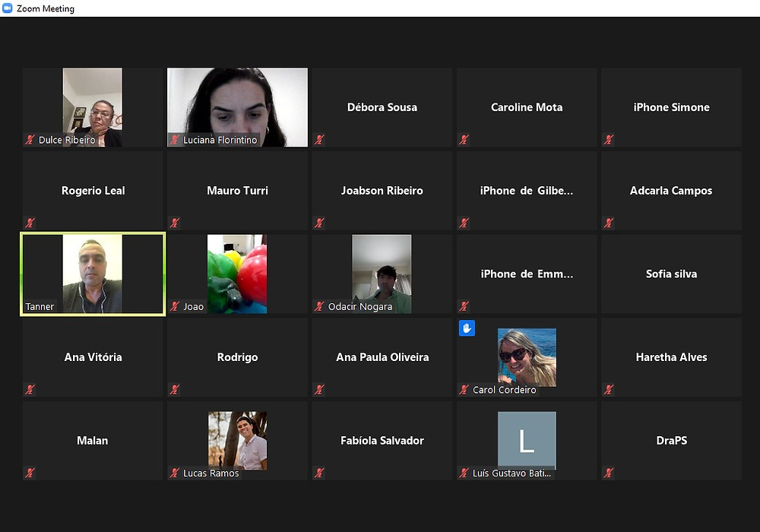Click muted mic icon in Rodrigo tile

pos(175,390)
